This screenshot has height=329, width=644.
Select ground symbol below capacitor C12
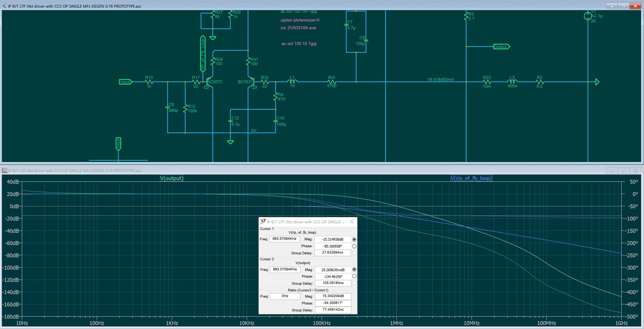230,142
